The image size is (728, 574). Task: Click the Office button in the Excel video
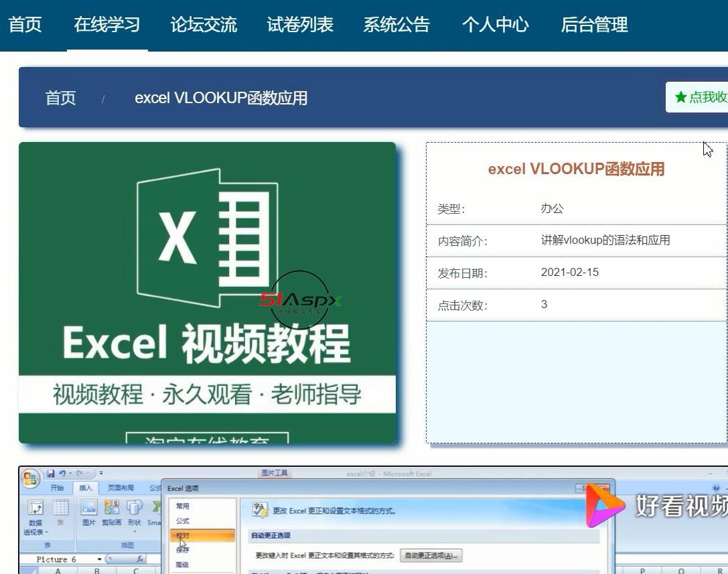coord(30,479)
